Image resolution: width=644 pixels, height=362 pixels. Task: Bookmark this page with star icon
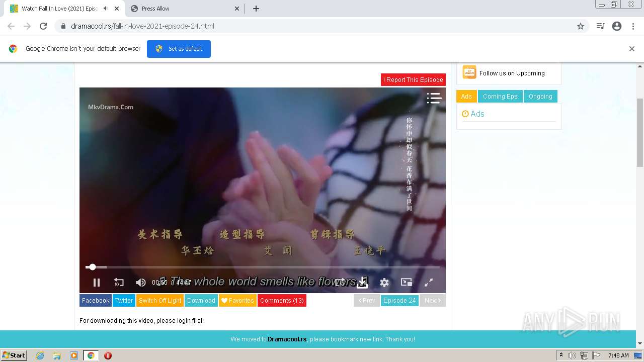(x=581, y=26)
